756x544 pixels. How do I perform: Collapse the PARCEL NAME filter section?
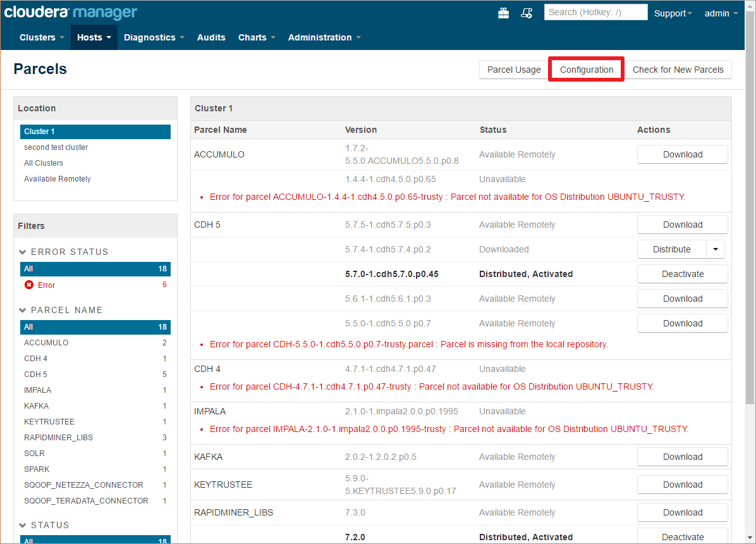[23, 310]
